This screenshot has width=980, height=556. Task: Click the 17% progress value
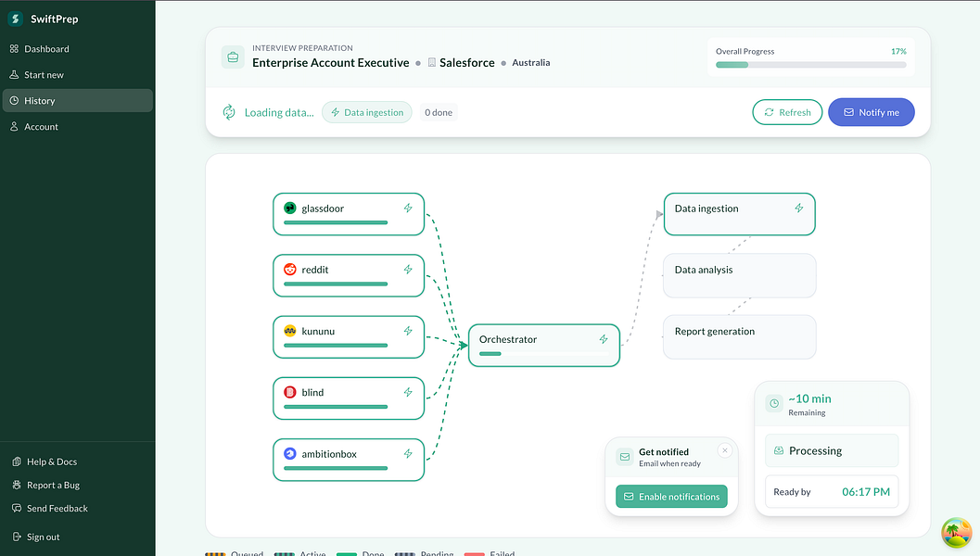(898, 51)
